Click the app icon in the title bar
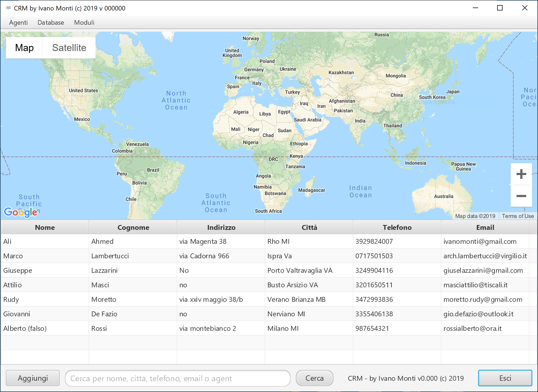Viewport: 538px width, 392px height. (8, 8)
